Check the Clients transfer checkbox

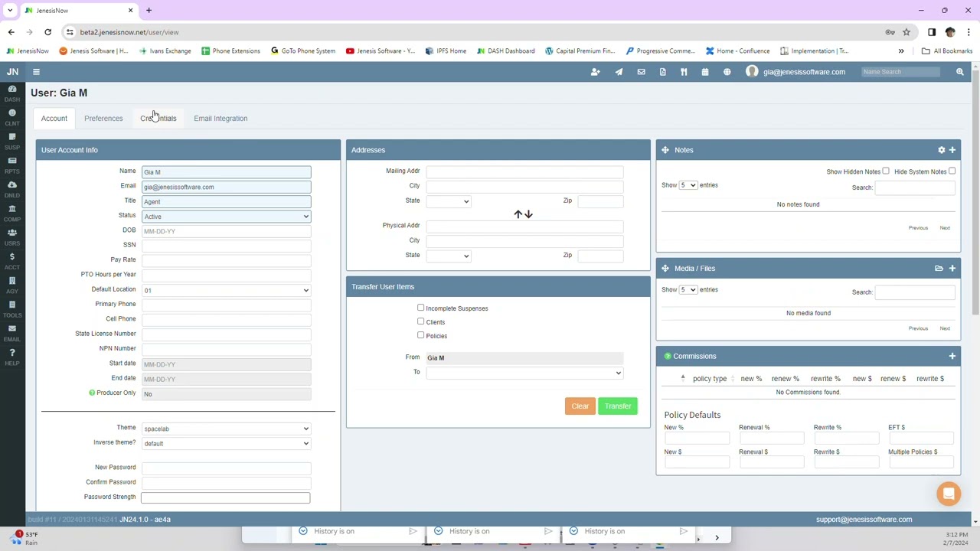[x=420, y=321]
